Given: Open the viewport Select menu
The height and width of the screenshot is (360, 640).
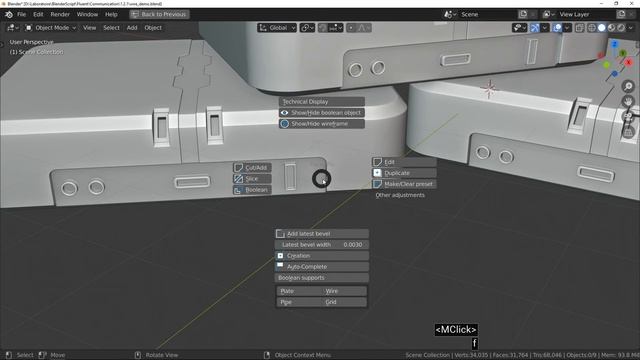Looking at the screenshot, I should pos(111,28).
